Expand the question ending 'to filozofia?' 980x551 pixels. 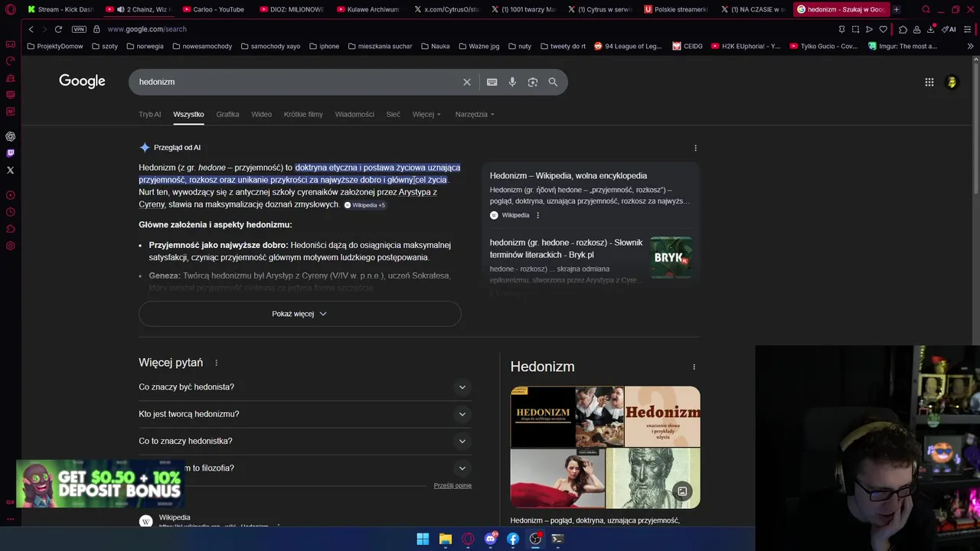point(305,468)
